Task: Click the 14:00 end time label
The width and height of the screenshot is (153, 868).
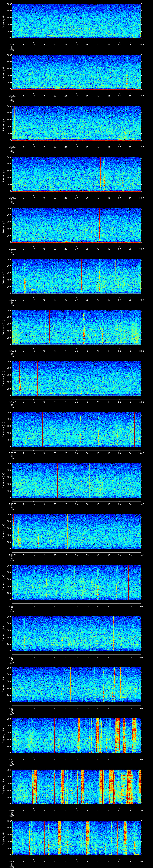Action: pos(141,657)
